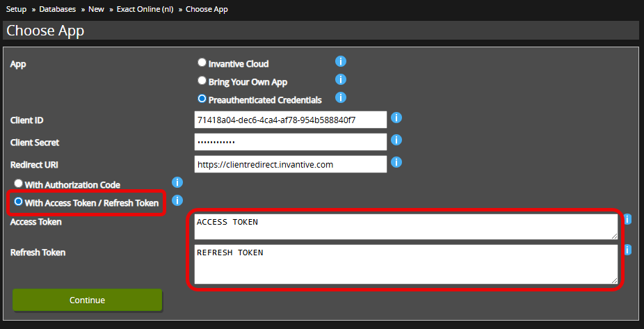This screenshot has height=329, width=644.
Task: Click into the Client ID input field
Action: 290,120
